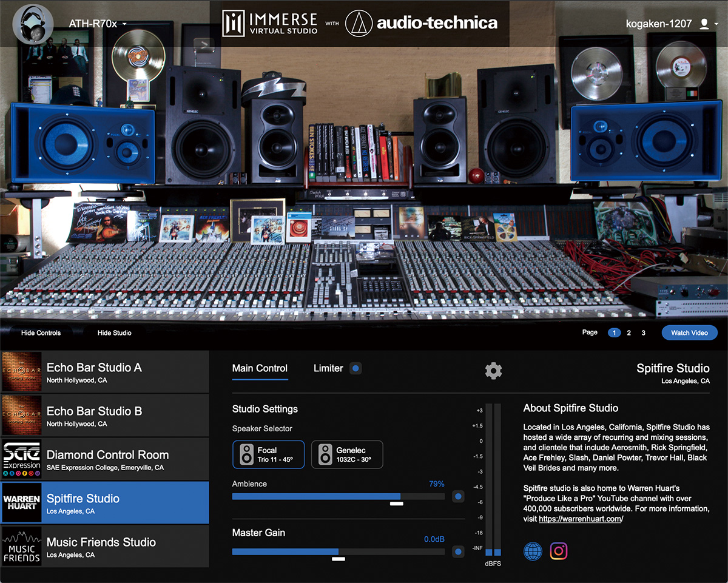
Task: Select the Focal Trio 11 speaker
Action: (268, 454)
